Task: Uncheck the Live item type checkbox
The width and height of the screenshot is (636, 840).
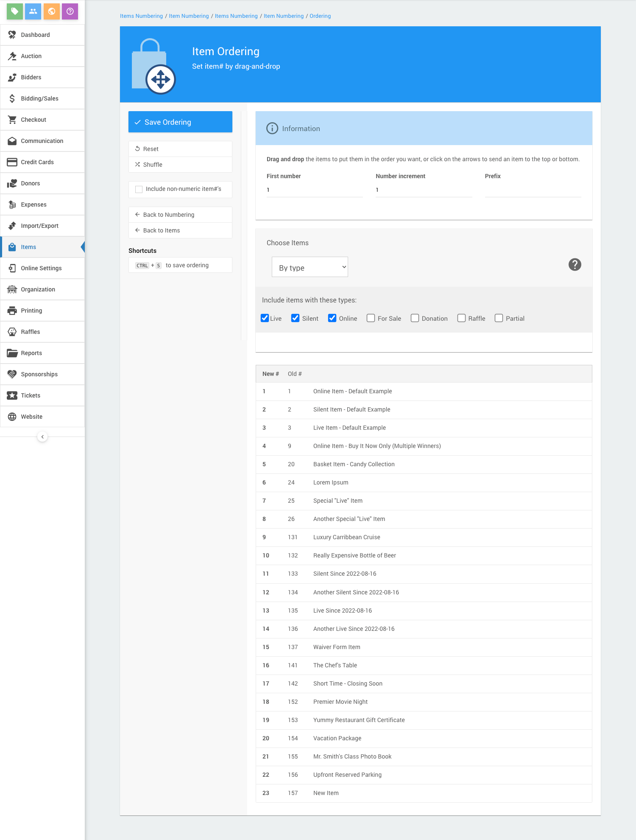Action: [265, 318]
